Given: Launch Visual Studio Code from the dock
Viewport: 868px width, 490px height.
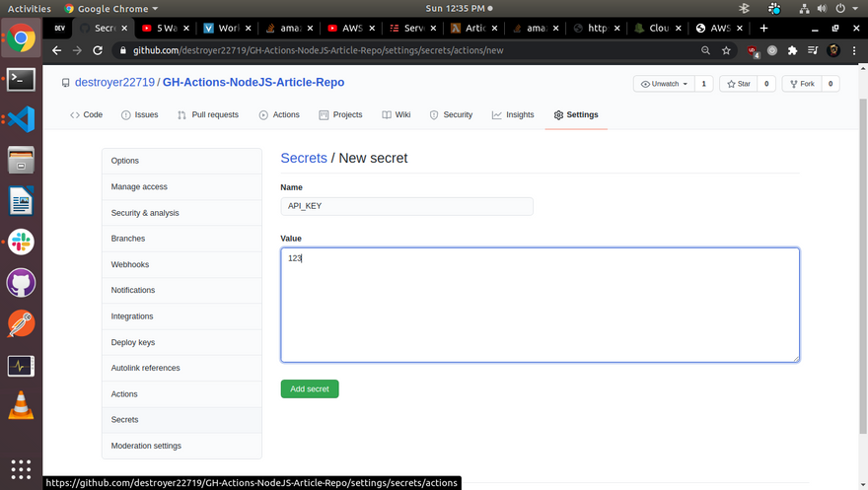Looking at the screenshot, I should point(21,119).
